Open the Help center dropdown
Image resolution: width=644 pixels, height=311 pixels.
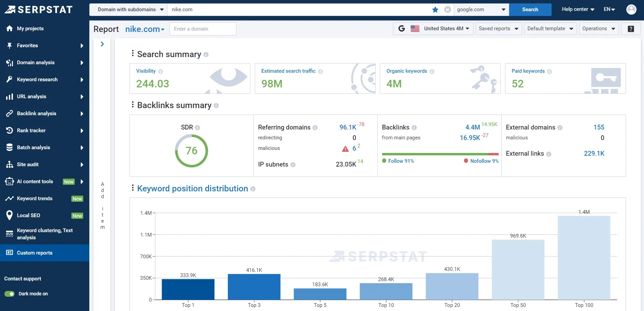pyautogui.click(x=578, y=9)
